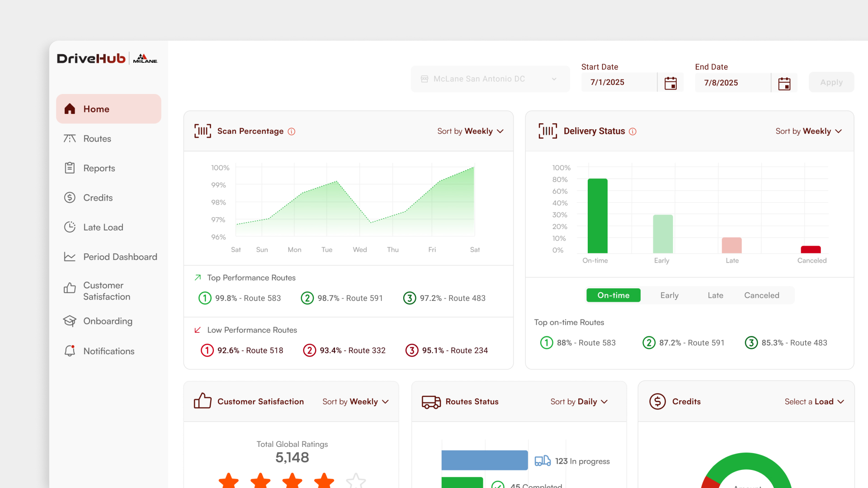The height and width of the screenshot is (488, 868).
Task: Click the Onboarding graduation cap icon
Action: (x=70, y=321)
